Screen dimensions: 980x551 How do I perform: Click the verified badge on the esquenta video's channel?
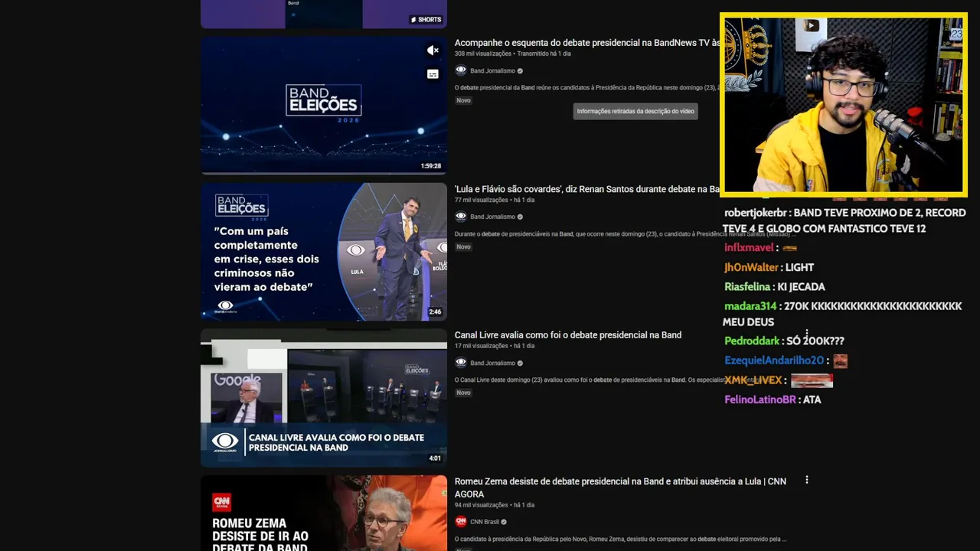[x=521, y=70]
